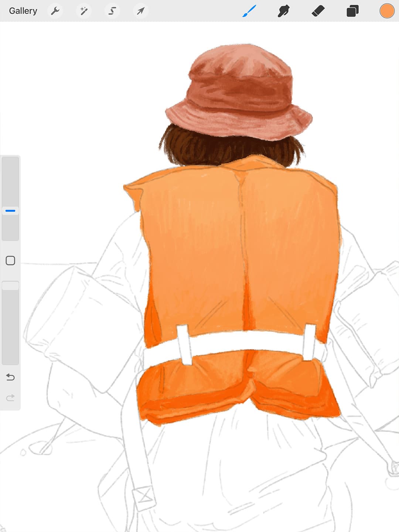Activate the Selection tool
This screenshot has height=532, width=399.
pos(112,11)
